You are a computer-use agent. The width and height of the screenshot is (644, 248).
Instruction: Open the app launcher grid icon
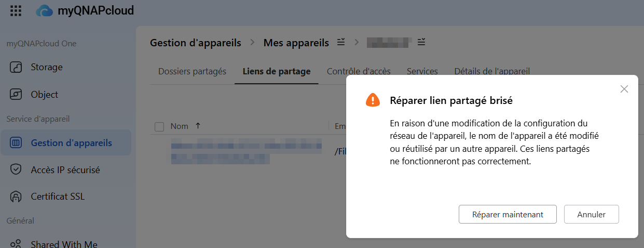[x=16, y=10]
